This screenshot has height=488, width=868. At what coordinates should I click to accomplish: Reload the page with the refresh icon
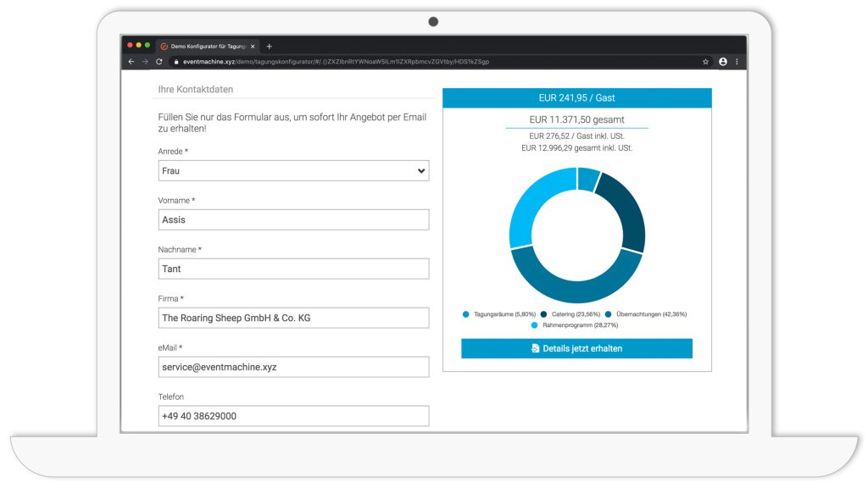[159, 62]
